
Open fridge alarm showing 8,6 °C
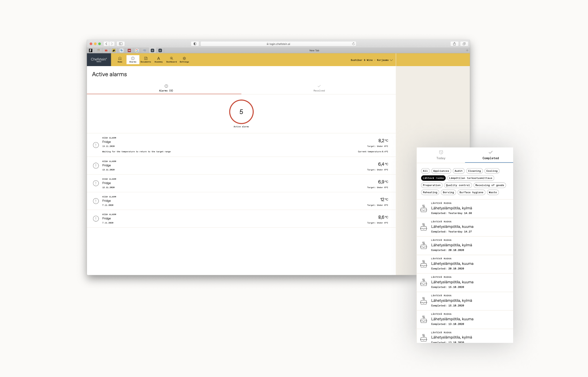pos(241,219)
